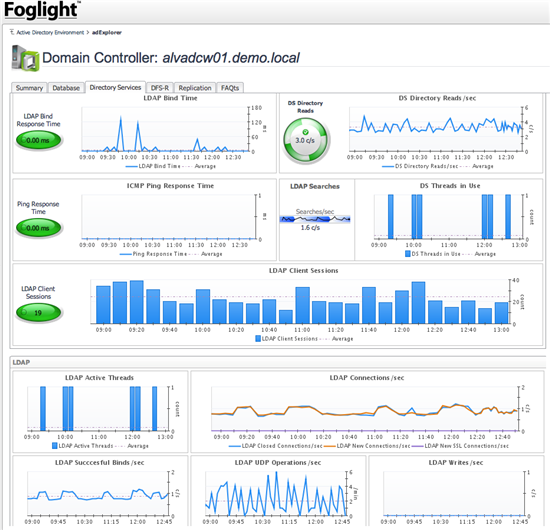This screenshot has width=550, height=530.
Task: Click the domain controller server icon
Action: (25, 58)
